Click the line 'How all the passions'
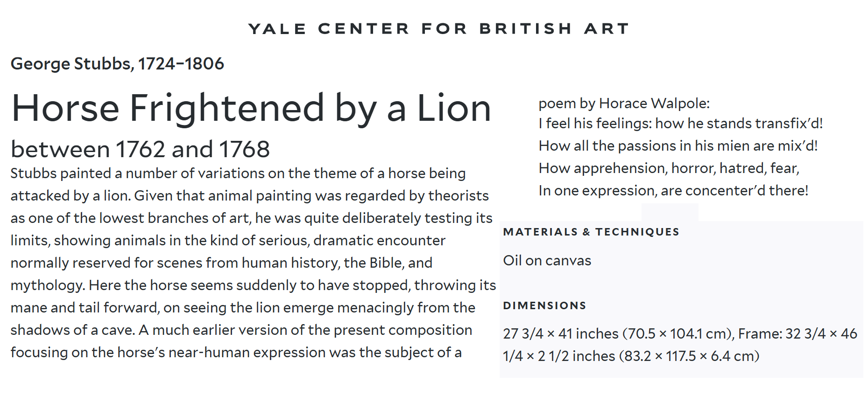868x409 pixels. point(678,146)
